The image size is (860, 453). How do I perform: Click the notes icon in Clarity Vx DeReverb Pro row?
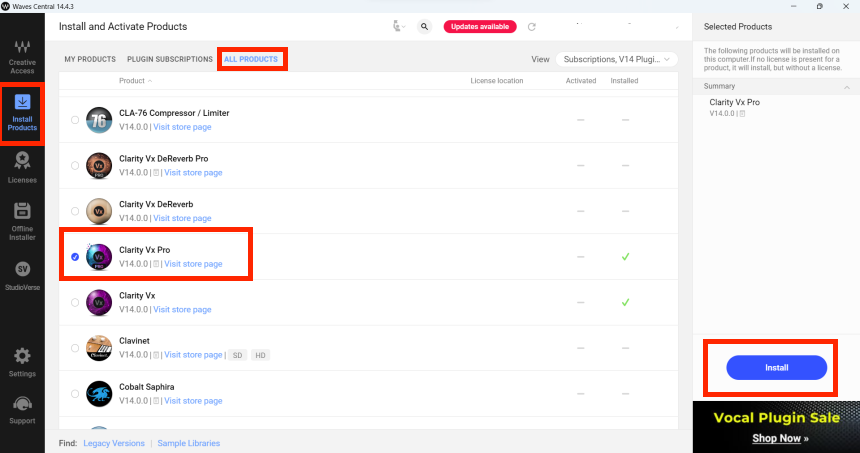(156, 173)
